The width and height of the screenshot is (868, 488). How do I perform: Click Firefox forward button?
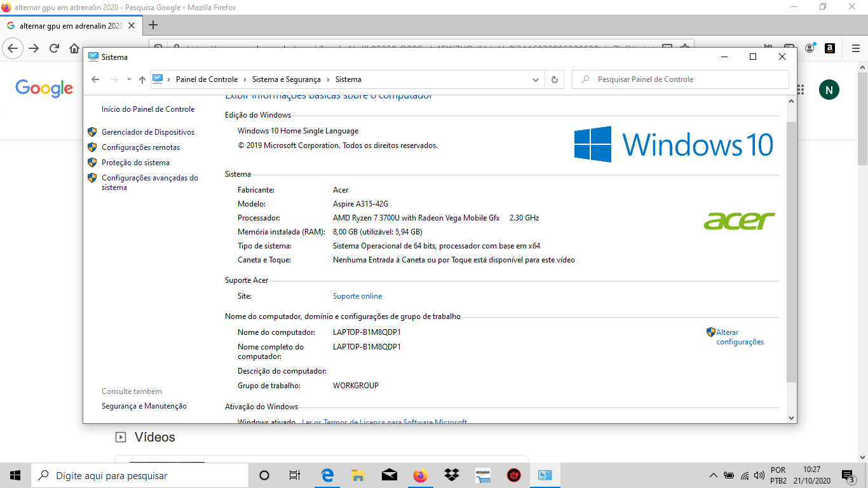(34, 48)
